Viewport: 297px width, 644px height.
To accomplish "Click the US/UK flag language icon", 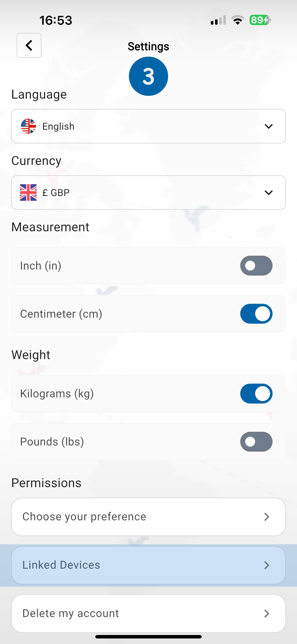I will (28, 126).
